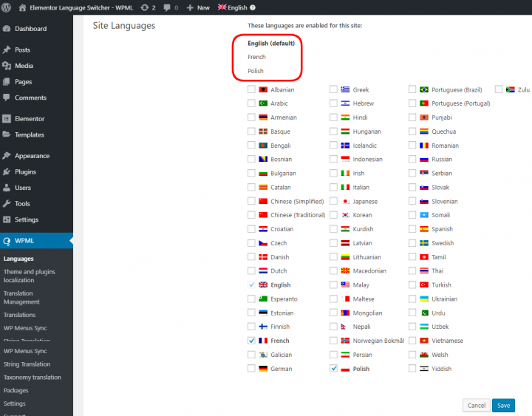The height and width of the screenshot is (416, 532).
Task: Click the WordPress logo icon
Action: pyautogui.click(x=6, y=7)
